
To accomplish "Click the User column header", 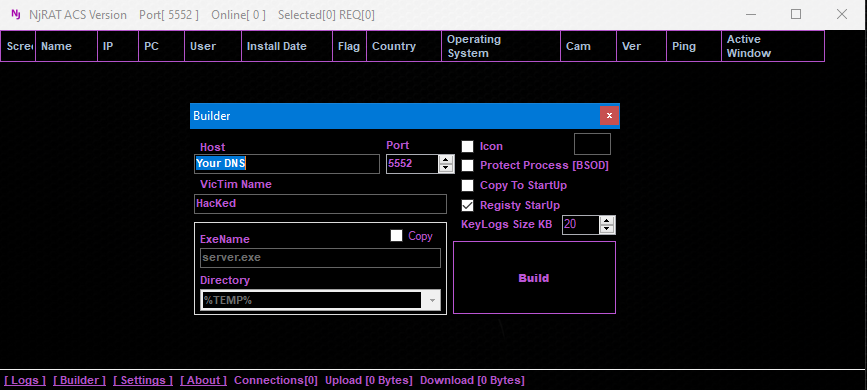I will coord(213,46).
